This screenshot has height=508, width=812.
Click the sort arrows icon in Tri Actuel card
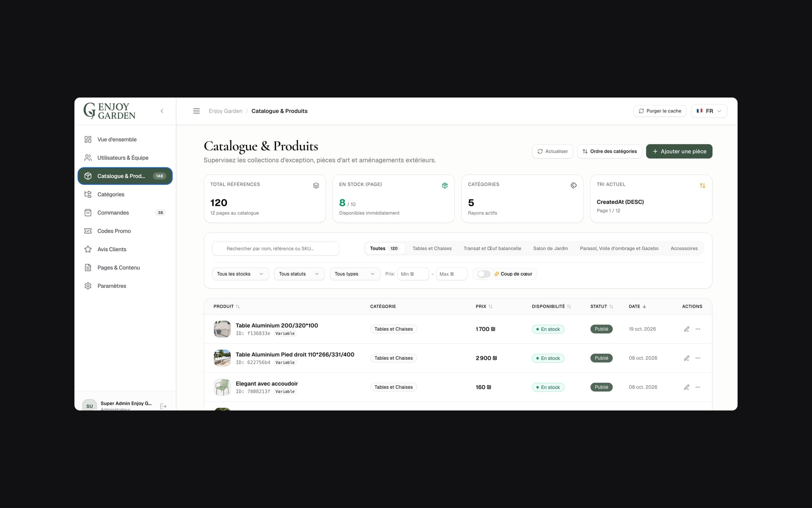[x=702, y=186]
